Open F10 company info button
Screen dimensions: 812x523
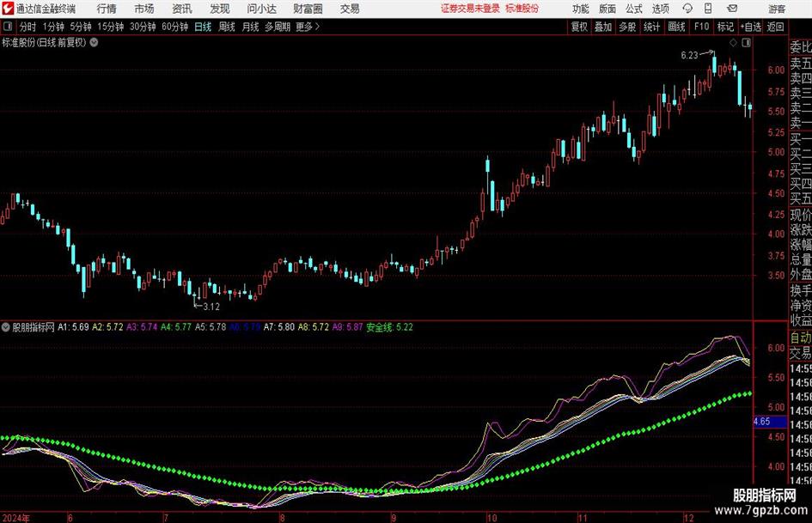[x=702, y=27]
